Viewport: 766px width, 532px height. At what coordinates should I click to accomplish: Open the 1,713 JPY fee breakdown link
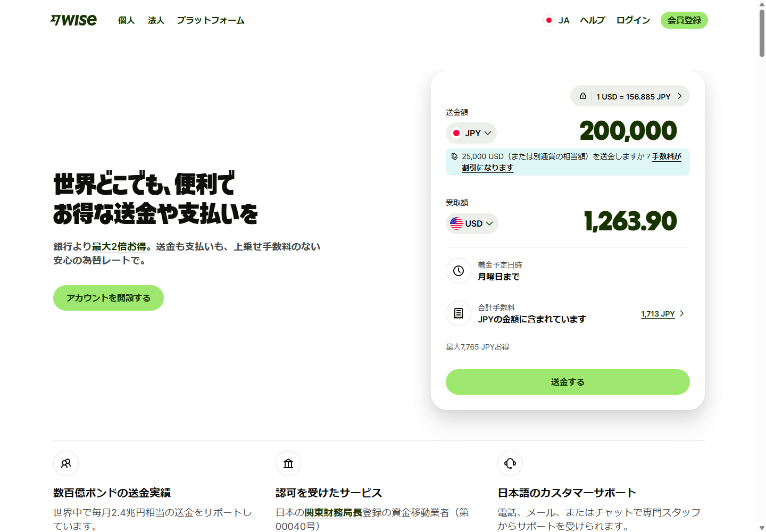(x=657, y=314)
